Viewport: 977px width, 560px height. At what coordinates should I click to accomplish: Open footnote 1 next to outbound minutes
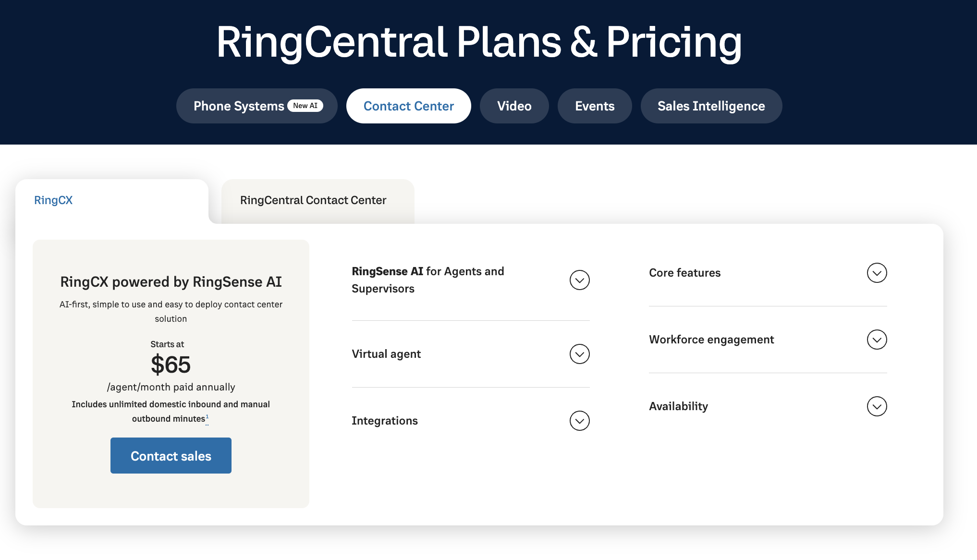click(207, 417)
